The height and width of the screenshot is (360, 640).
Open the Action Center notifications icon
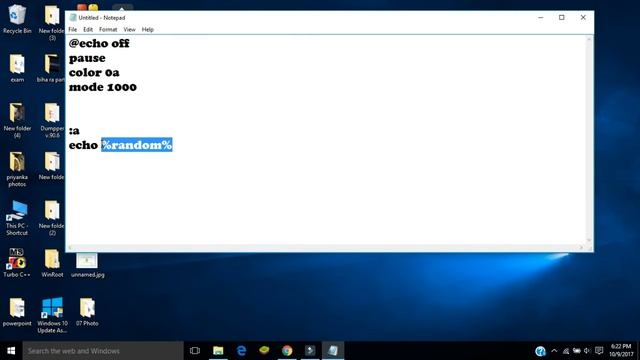coord(599,351)
